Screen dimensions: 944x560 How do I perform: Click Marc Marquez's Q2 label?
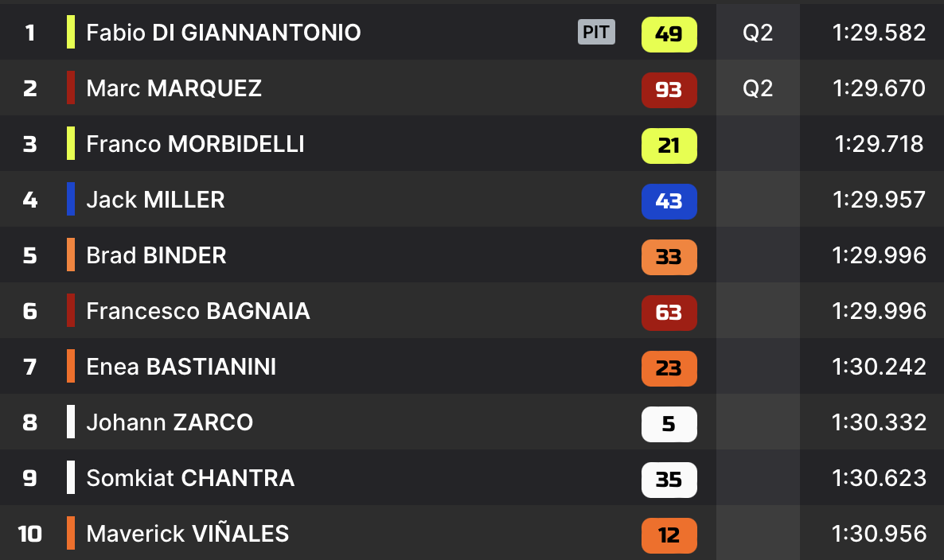click(x=757, y=88)
